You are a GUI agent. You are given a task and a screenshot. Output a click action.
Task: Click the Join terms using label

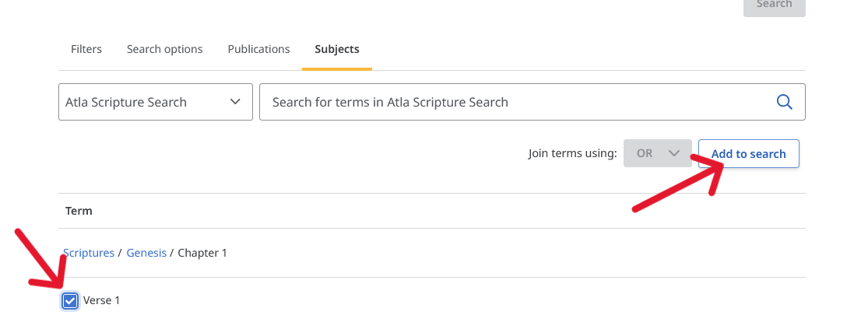572,153
